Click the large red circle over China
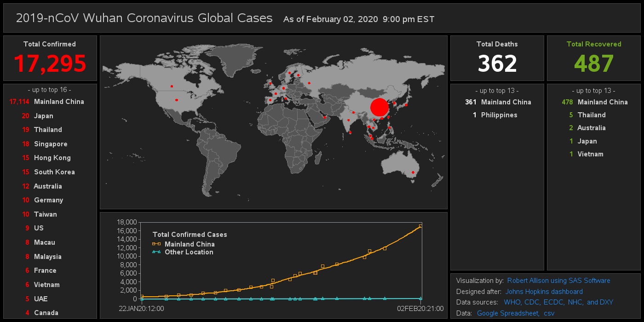644x322 pixels. click(379, 107)
